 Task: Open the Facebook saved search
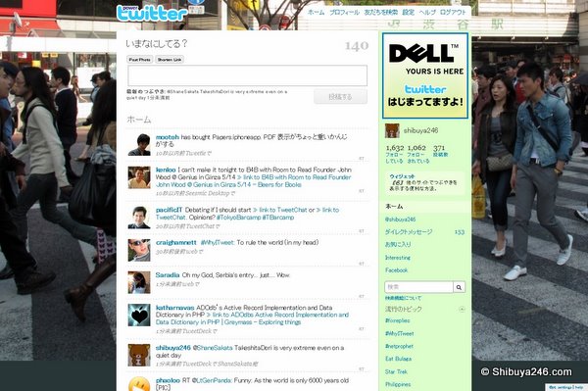click(x=396, y=270)
